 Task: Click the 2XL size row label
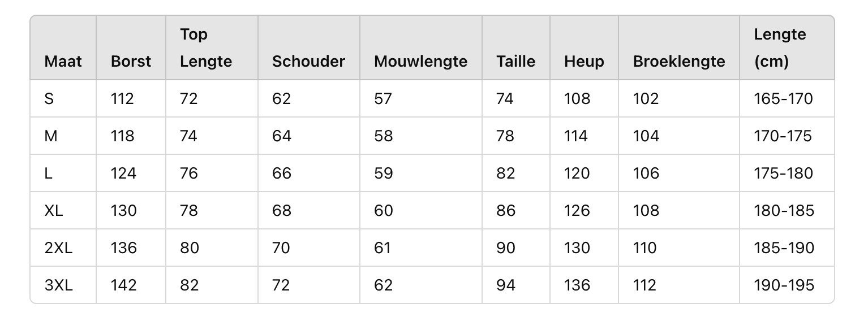point(59,248)
